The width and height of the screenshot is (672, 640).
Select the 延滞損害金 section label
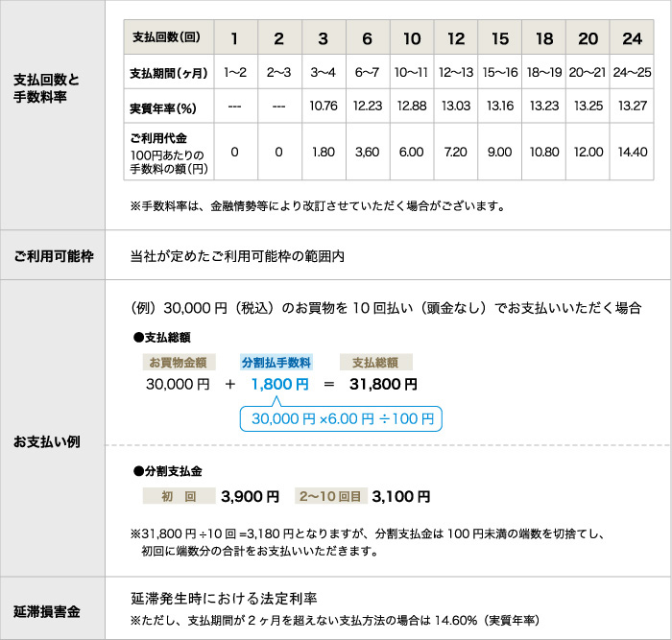[46, 610]
